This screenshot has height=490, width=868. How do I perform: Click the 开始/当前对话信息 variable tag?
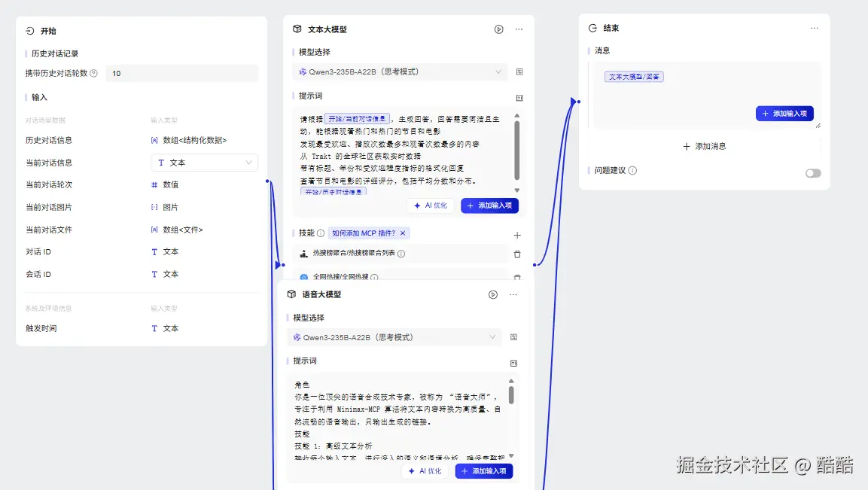pos(357,119)
